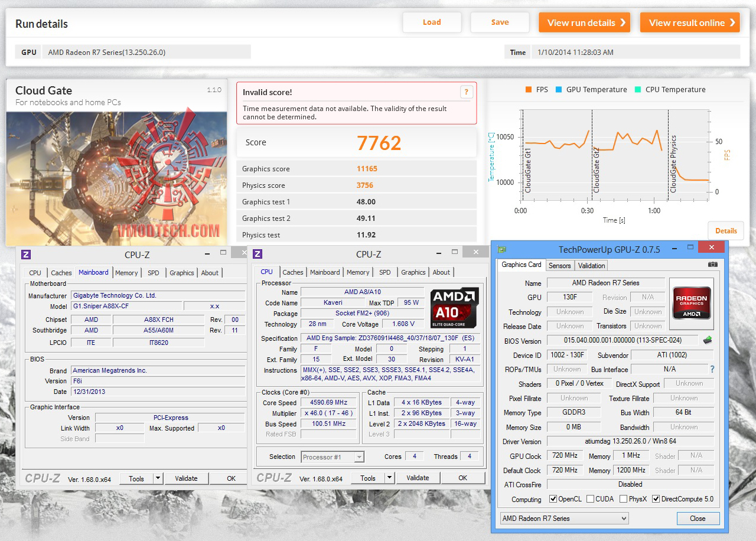Image resolution: width=756 pixels, height=541 pixels.
Task: Open the Processor #1 selection dropdown in CPU-Z
Action: click(x=333, y=457)
